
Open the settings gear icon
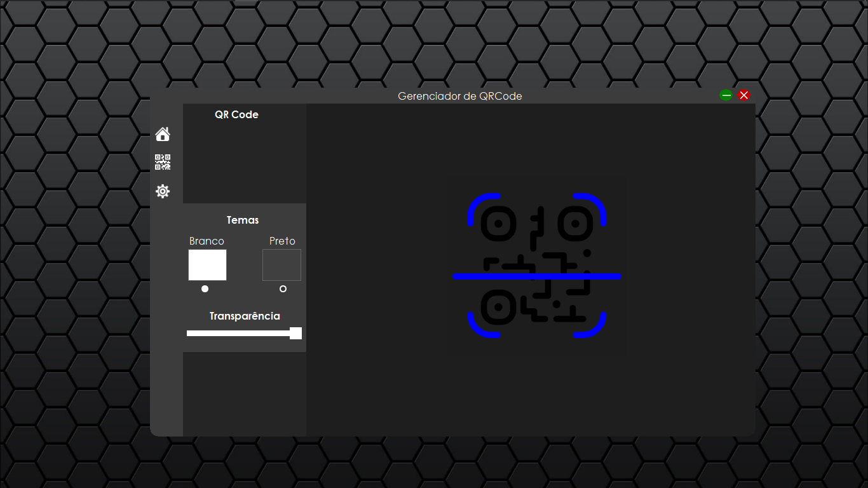pos(163,191)
